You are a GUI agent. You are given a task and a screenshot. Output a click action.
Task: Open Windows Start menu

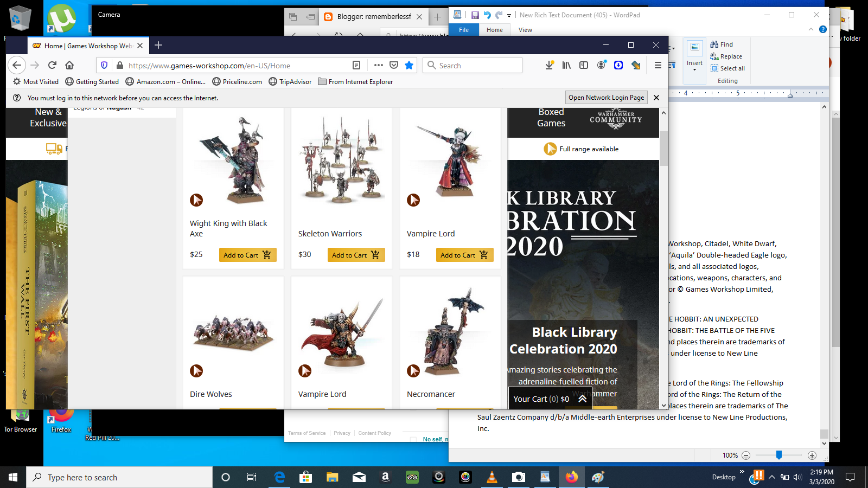click(13, 477)
